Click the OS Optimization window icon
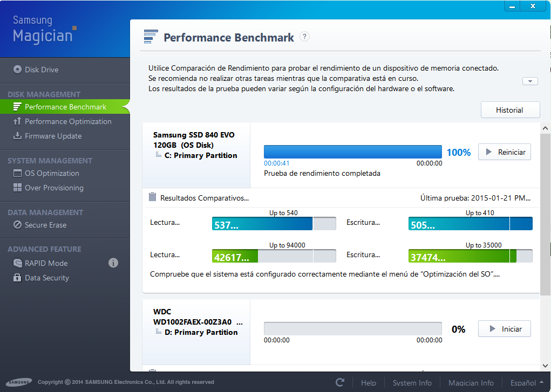551x392 pixels. point(17,173)
